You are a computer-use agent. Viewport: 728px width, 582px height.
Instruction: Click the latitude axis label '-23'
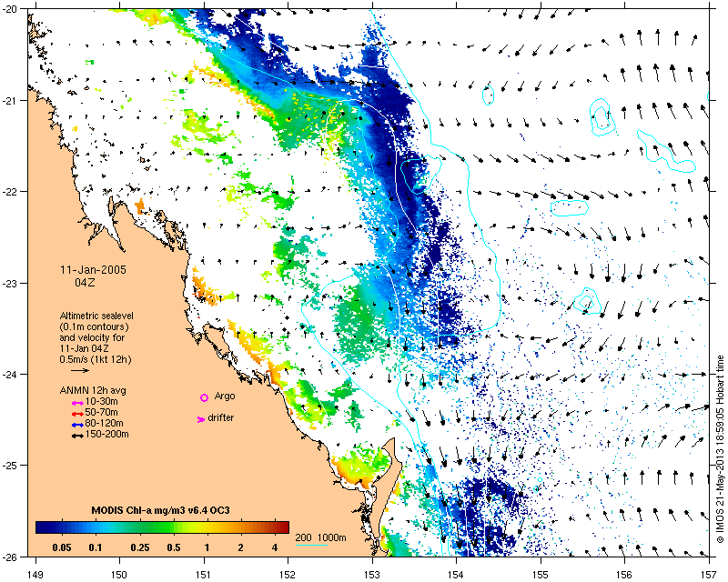pyautogui.click(x=9, y=283)
